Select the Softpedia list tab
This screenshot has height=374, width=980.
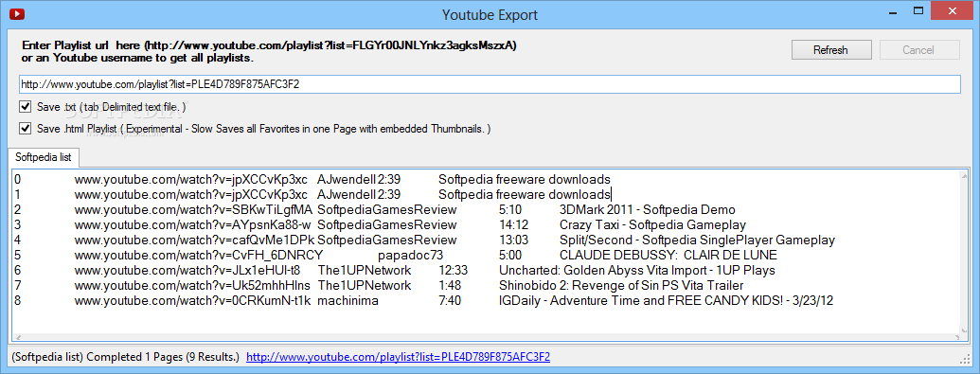pos(44,157)
